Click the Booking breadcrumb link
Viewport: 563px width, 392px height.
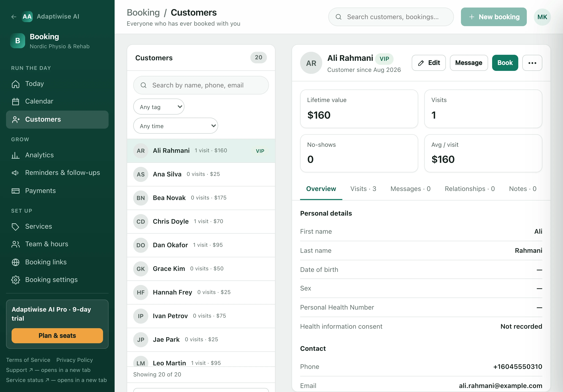143,13
